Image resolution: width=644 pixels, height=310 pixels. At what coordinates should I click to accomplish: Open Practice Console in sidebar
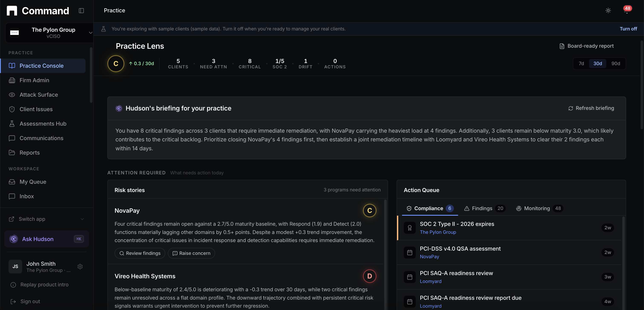point(43,66)
